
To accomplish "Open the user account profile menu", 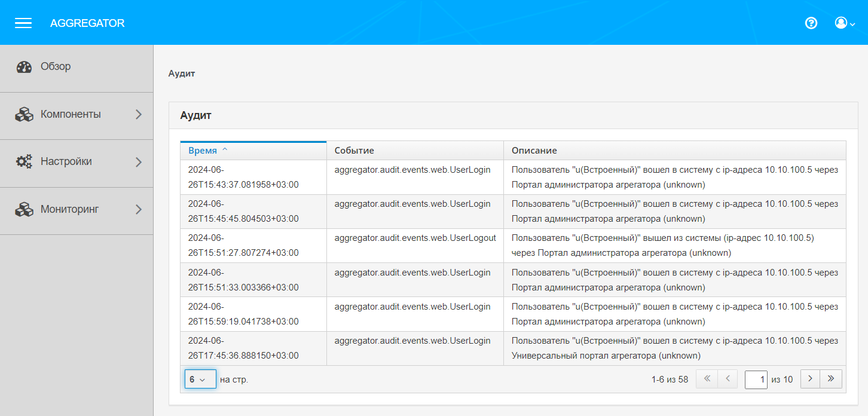I will click(844, 23).
